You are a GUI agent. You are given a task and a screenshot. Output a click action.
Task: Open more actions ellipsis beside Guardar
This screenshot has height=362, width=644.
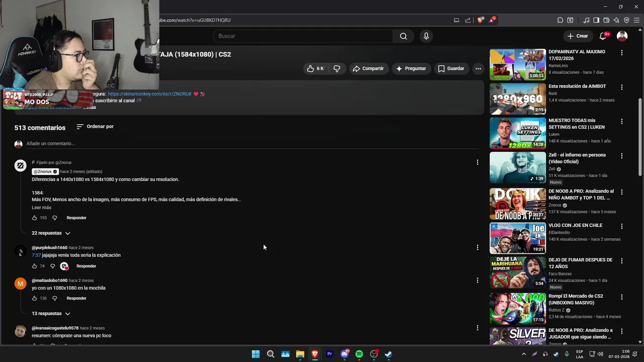[x=478, y=68]
